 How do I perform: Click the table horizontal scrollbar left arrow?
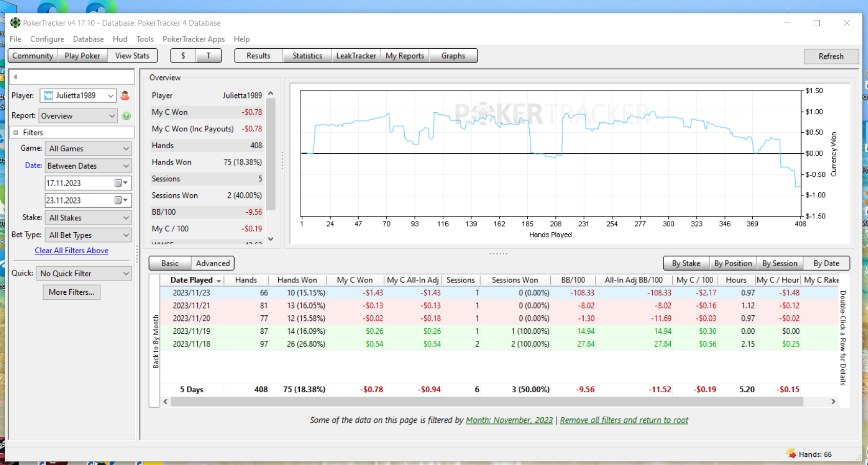166,402
